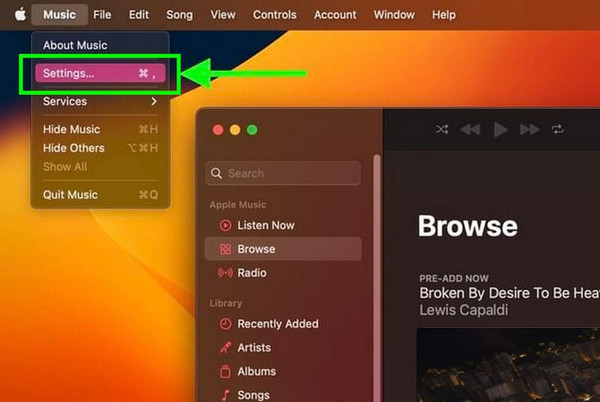Open Albums in library
The width and height of the screenshot is (600, 402).
[x=257, y=371]
